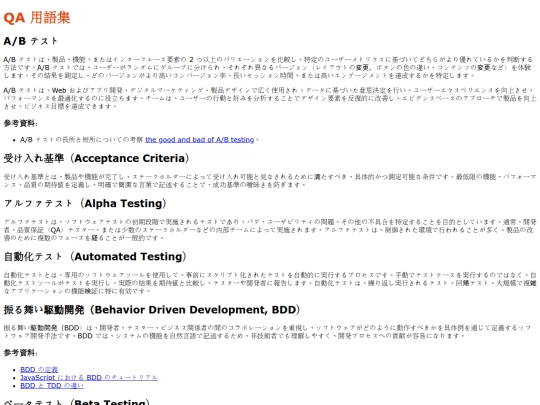This screenshot has width=540, height=405.
Task: Click '参考資料:' label under BDD section
Action: (21, 353)
